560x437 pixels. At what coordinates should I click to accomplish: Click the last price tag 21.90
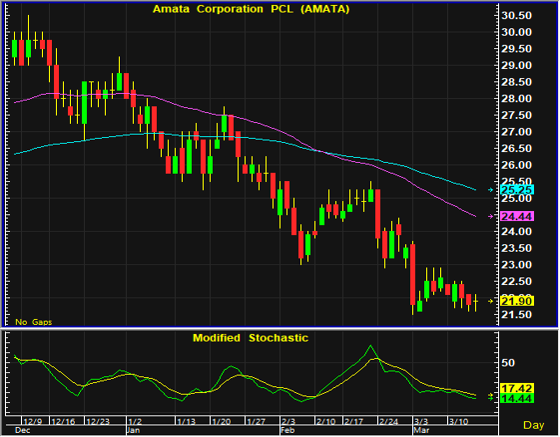pyautogui.click(x=517, y=301)
